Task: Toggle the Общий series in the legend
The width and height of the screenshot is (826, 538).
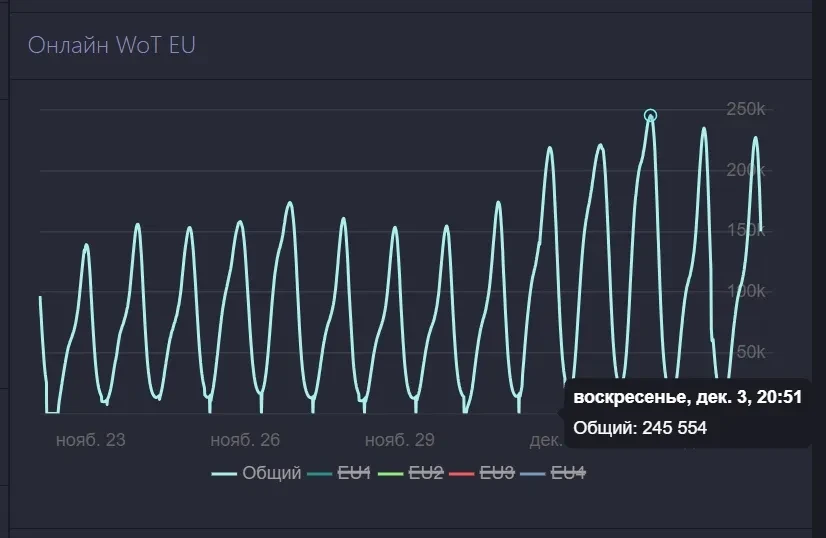Action: (x=272, y=473)
